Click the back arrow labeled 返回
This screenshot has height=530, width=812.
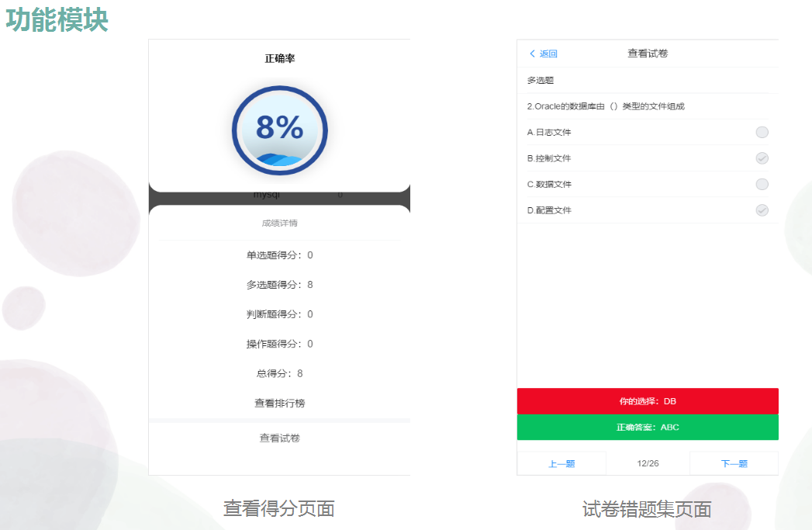point(543,54)
